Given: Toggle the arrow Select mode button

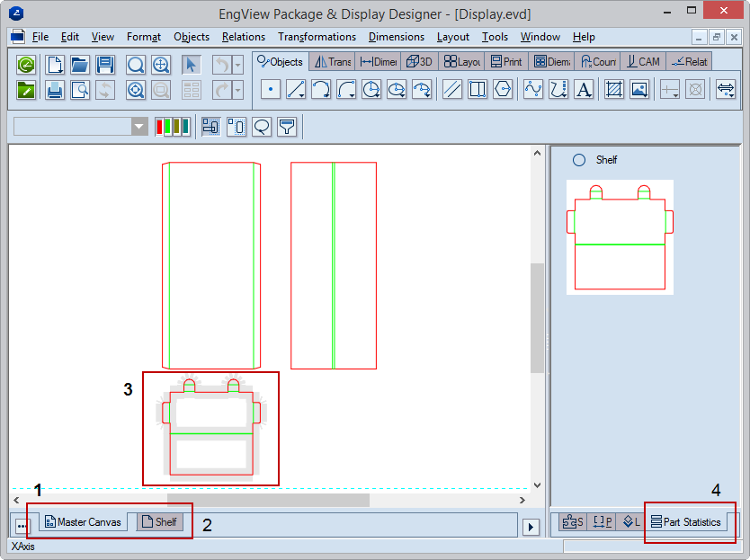Looking at the screenshot, I should [191, 65].
